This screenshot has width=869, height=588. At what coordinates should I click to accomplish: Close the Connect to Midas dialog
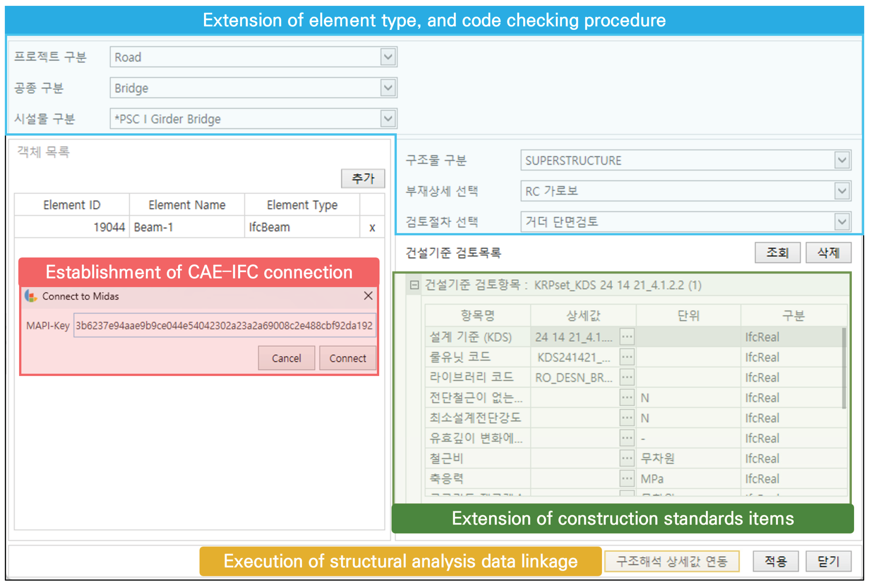click(368, 296)
